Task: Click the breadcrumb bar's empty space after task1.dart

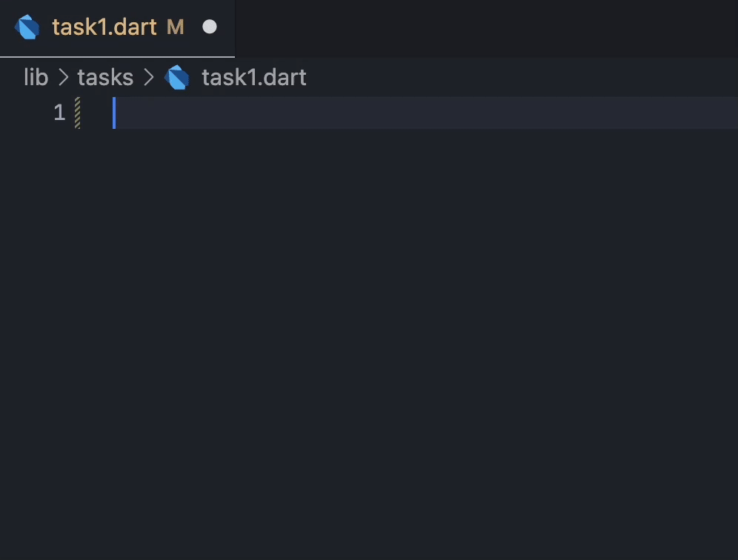Action: [519, 77]
